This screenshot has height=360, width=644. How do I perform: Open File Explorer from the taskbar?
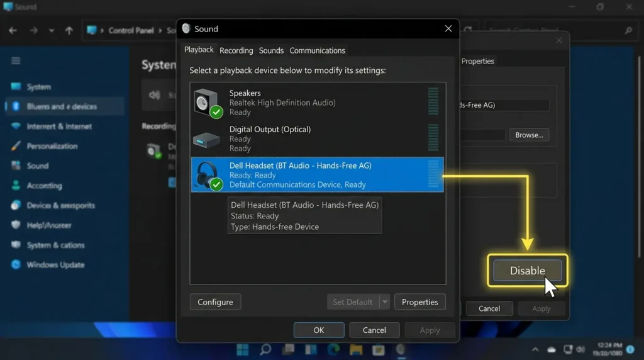point(356,350)
